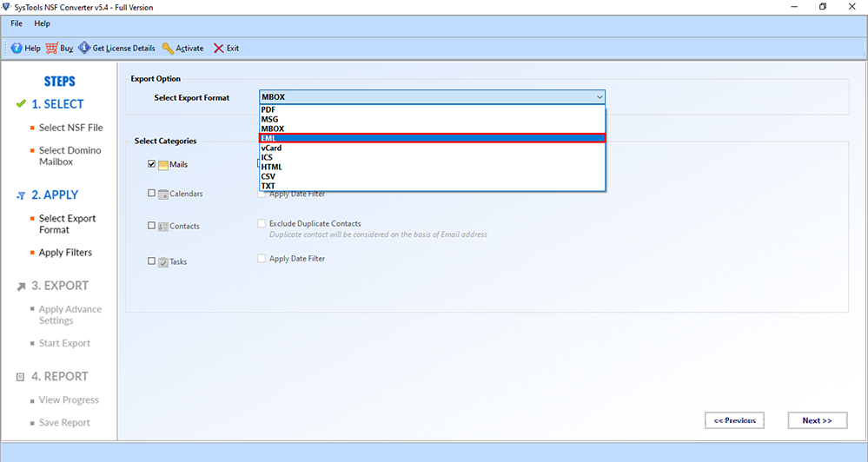Select the 3. EXPORT step heading
This screenshot has width=868, height=462.
(x=60, y=286)
